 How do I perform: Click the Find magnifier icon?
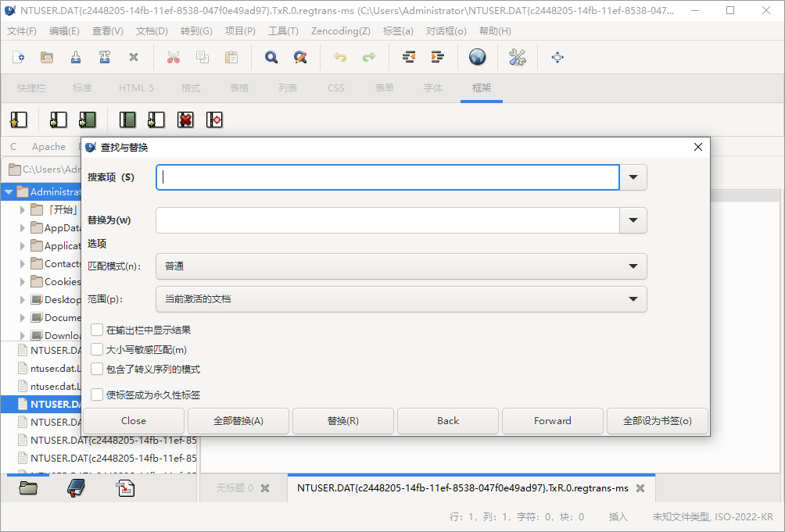pos(271,57)
